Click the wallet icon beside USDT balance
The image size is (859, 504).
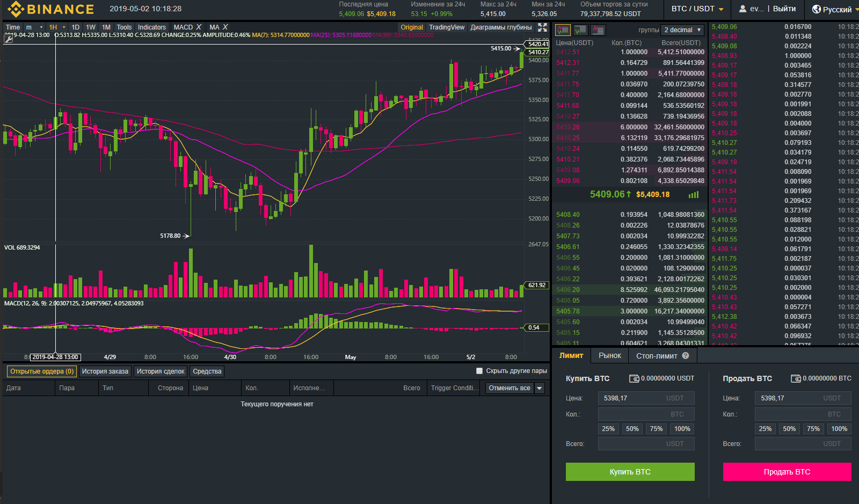634,378
